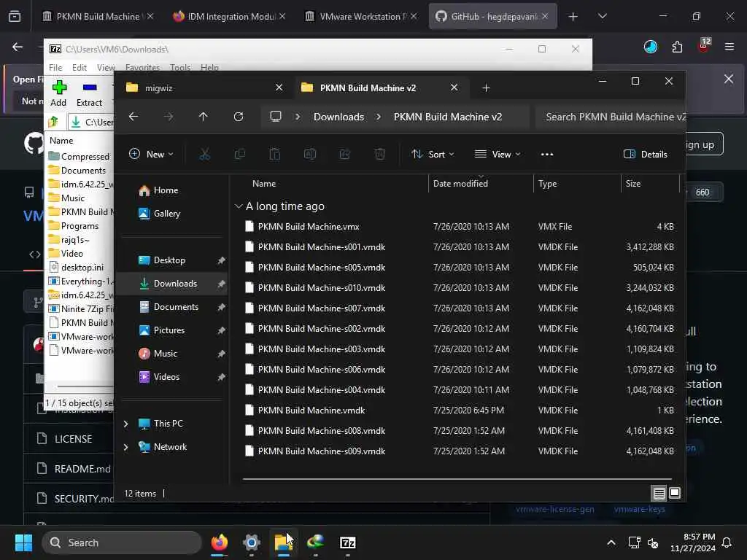Open the Firefox extensions puzzle icon

[677, 47]
